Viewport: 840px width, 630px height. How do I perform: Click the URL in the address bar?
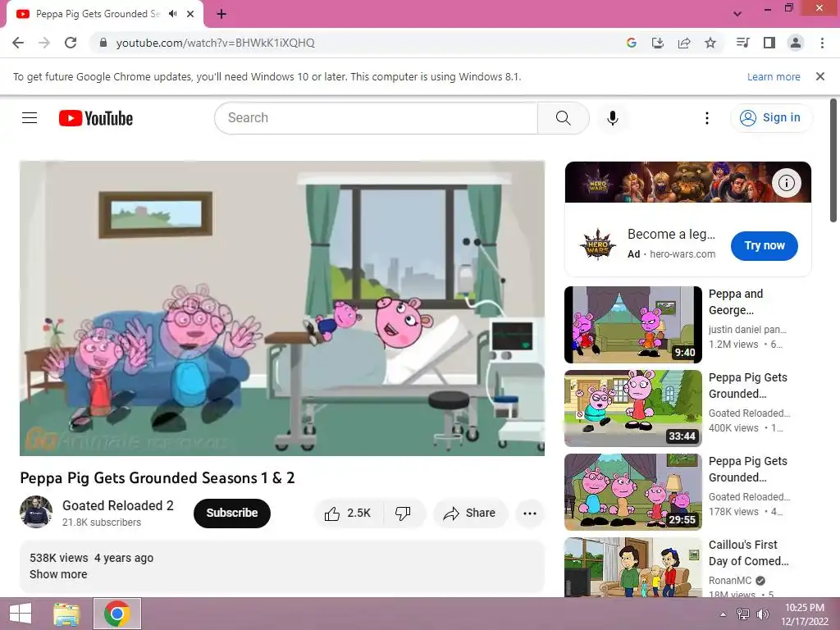click(216, 43)
